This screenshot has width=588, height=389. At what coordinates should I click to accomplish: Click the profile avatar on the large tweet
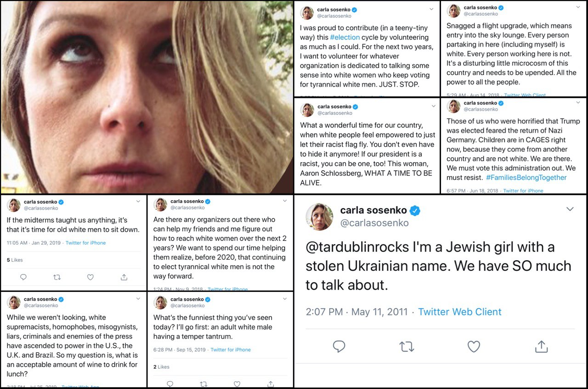320,217
